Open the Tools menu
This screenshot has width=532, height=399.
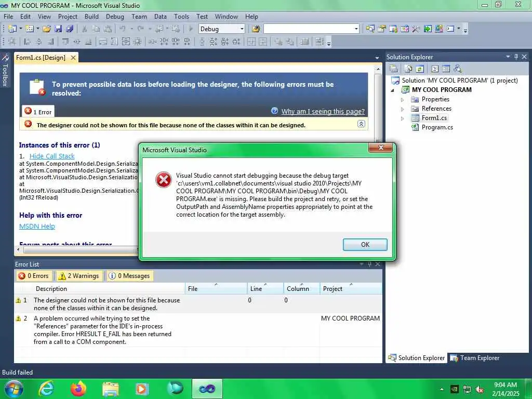coord(181,16)
